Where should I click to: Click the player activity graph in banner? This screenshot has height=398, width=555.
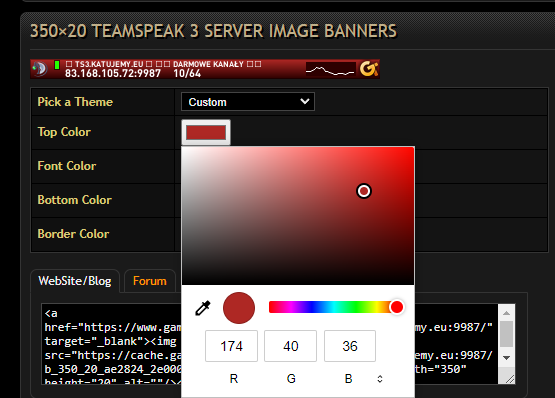[331, 69]
